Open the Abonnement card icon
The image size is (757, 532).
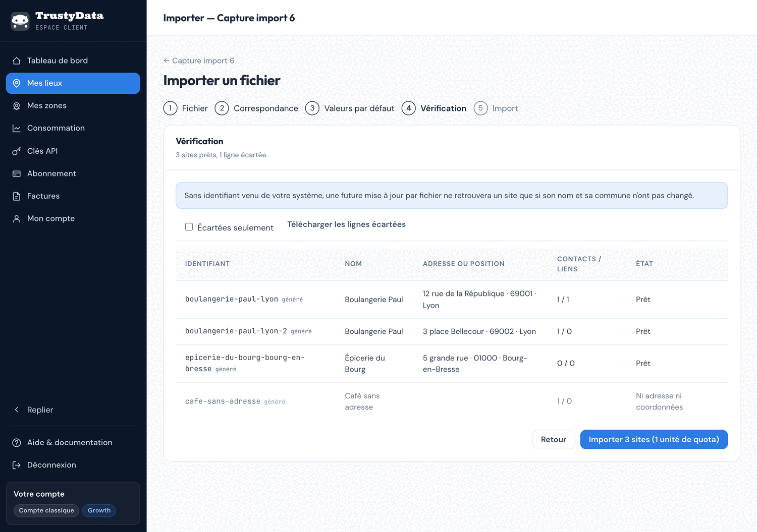click(x=17, y=173)
